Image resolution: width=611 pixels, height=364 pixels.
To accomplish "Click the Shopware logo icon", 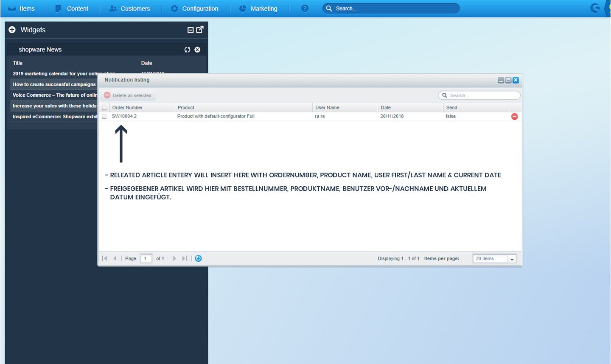I will coord(596,8).
